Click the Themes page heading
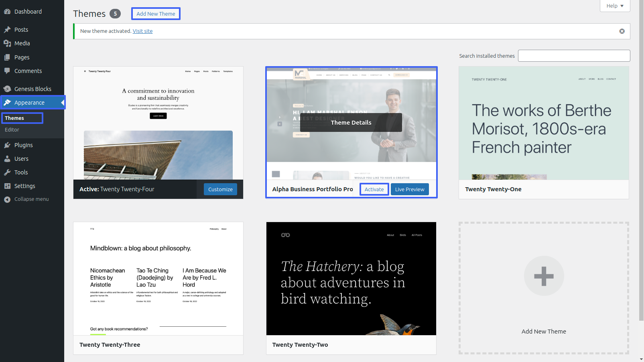This screenshot has height=362, width=644. (x=89, y=14)
